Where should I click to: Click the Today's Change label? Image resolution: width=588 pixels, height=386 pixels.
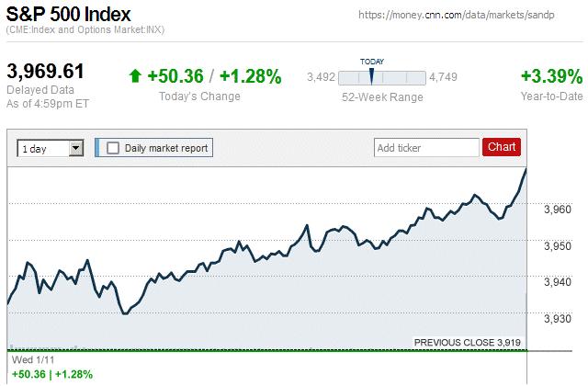(199, 96)
